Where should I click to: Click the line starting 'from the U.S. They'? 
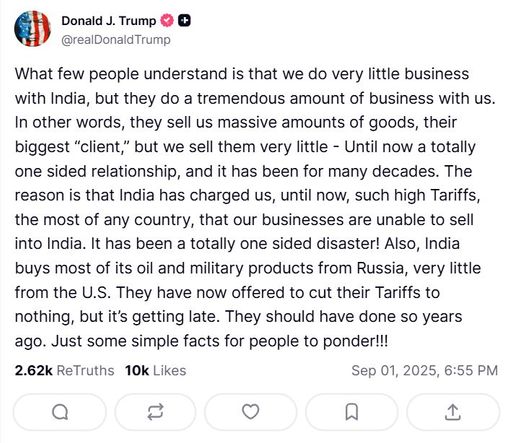click(227, 293)
